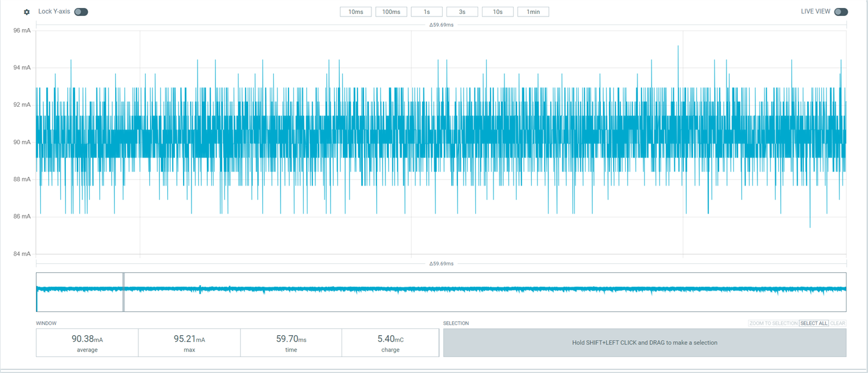This screenshot has height=373, width=868.
Task: Toggle the Lock Y-axis switch
Action: (x=81, y=12)
